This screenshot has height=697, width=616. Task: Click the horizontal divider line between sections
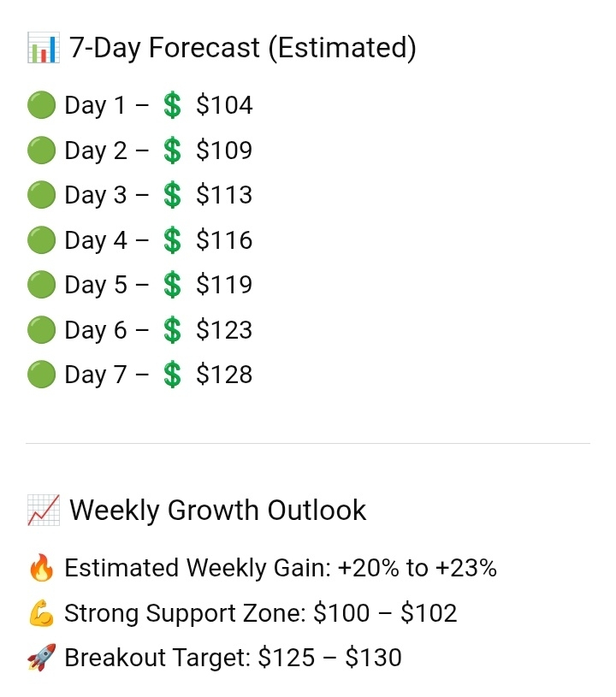click(x=308, y=443)
